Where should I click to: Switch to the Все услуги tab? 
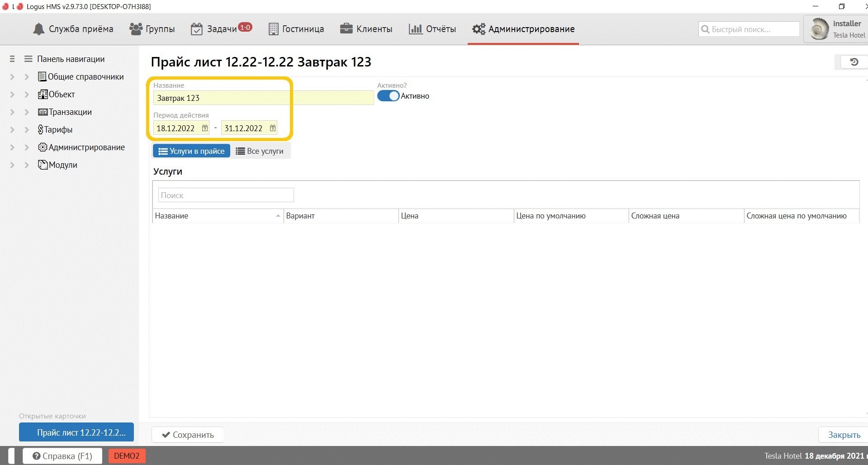(x=260, y=151)
